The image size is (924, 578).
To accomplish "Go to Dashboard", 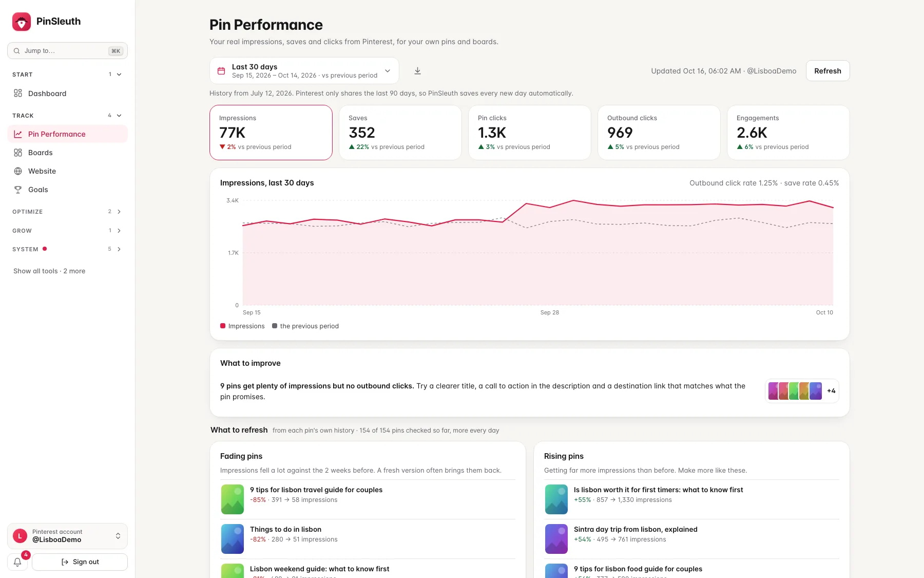I will [x=67, y=94].
